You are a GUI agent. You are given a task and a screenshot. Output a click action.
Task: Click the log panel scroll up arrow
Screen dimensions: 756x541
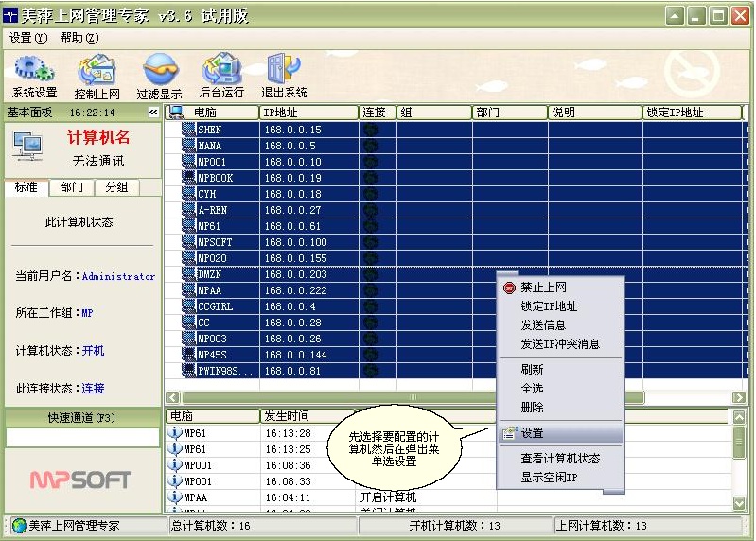point(739,417)
